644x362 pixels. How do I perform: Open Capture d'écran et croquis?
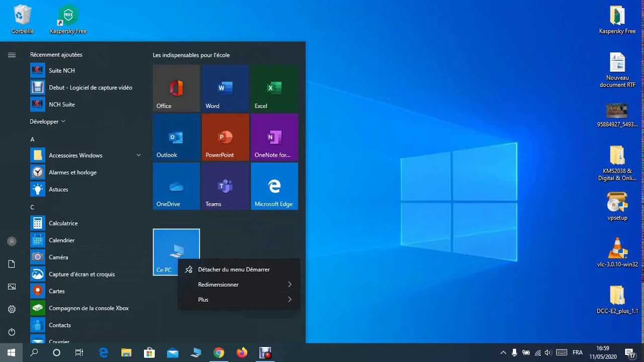pos(86,275)
